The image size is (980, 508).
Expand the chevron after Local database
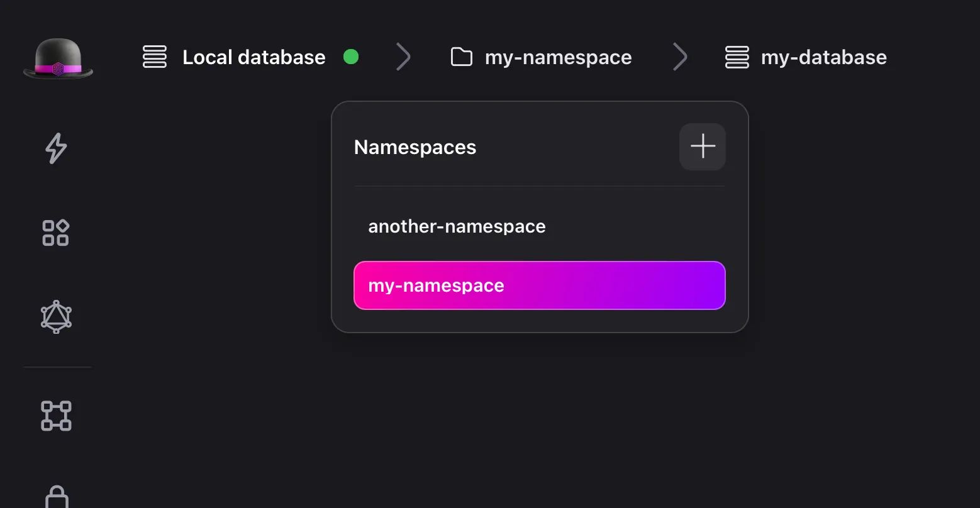pyautogui.click(x=403, y=57)
